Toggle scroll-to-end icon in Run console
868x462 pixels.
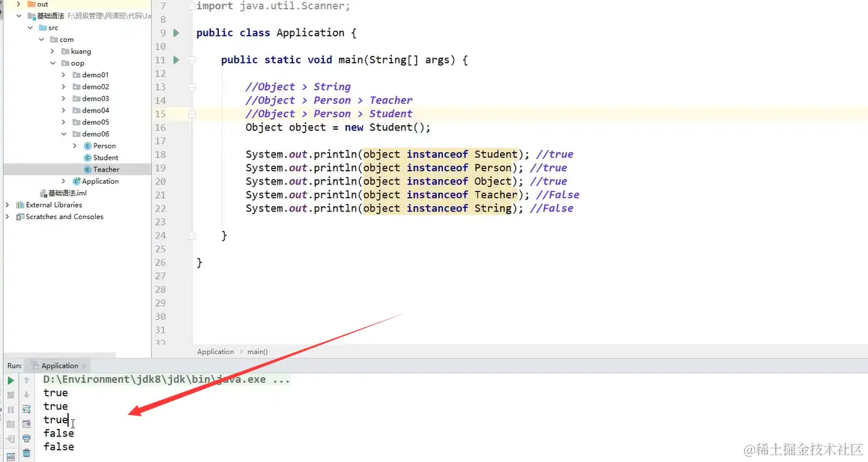coord(26,424)
